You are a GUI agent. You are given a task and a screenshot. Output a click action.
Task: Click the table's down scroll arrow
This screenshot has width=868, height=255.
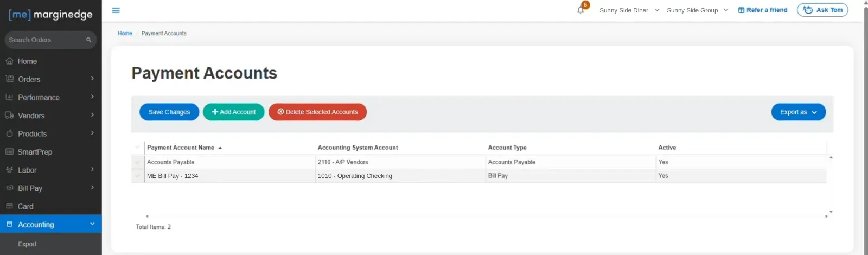[831, 212]
